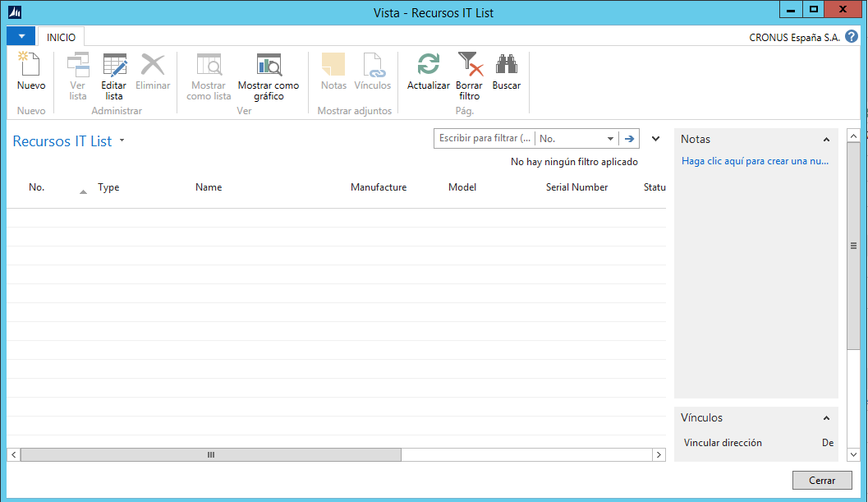The image size is (868, 502).
Task: Sort by the No. column header
Action: click(x=36, y=187)
